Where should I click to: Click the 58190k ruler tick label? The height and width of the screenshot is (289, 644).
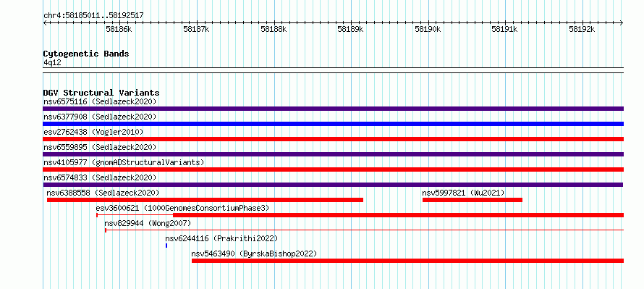428,29
